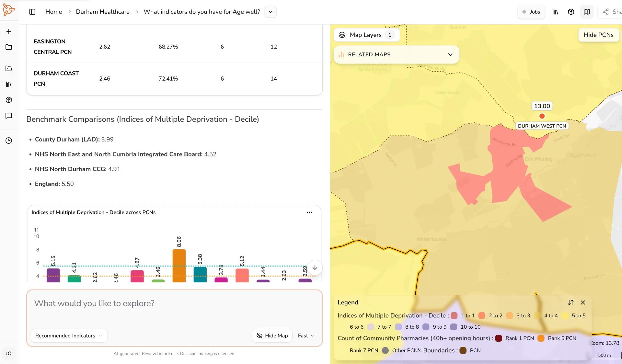Click the Share icon in header
This screenshot has height=364, width=622.
(605, 12)
